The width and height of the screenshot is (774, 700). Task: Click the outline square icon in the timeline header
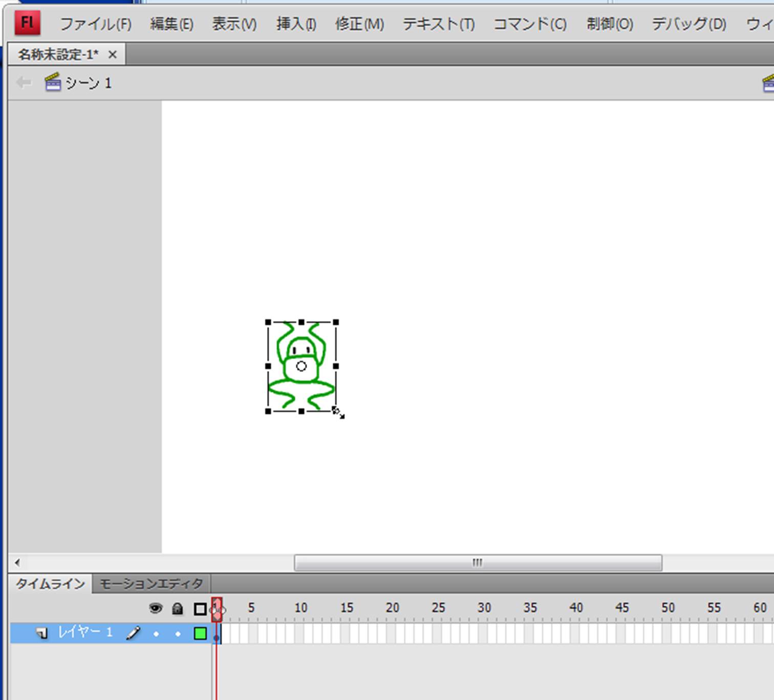click(x=200, y=609)
